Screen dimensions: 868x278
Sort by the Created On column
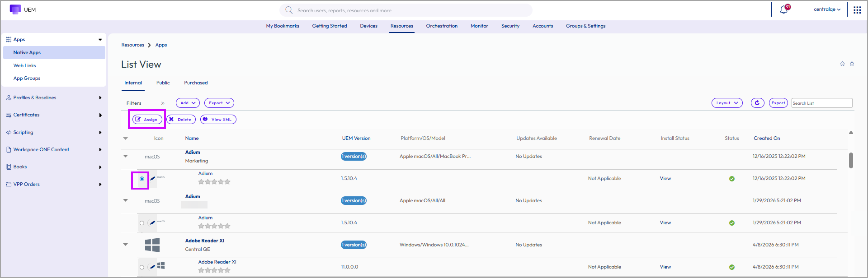point(767,139)
